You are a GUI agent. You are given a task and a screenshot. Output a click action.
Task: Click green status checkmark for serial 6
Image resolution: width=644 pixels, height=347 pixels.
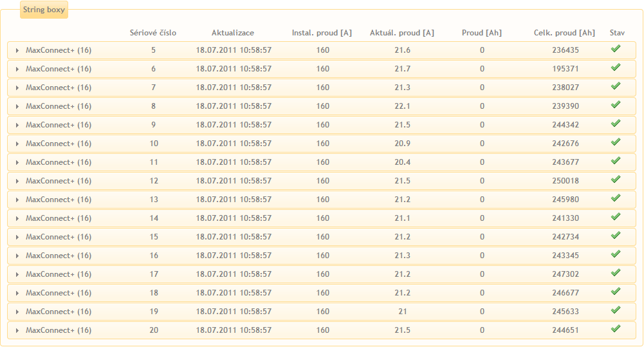pos(616,68)
